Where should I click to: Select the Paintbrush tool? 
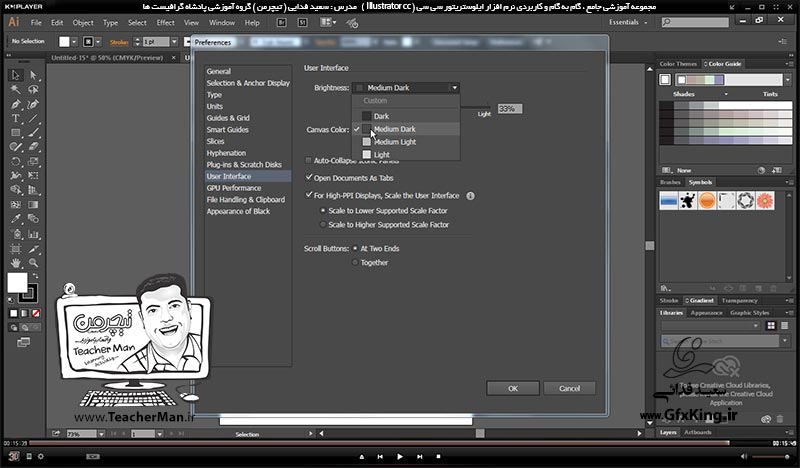pyautogui.click(x=33, y=133)
